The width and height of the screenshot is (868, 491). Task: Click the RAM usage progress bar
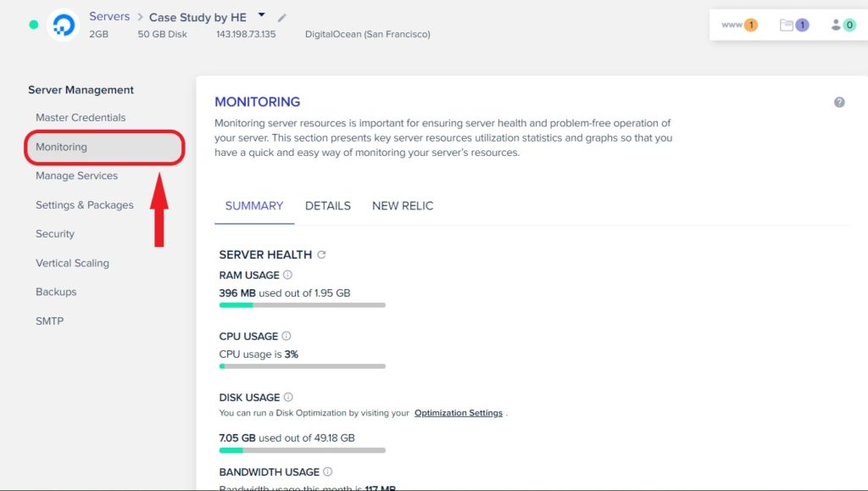[303, 305]
